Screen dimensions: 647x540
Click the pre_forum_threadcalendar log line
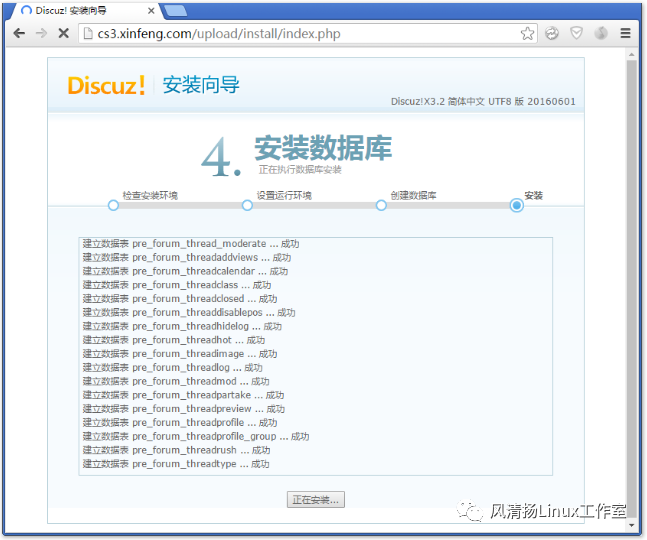click(185, 271)
